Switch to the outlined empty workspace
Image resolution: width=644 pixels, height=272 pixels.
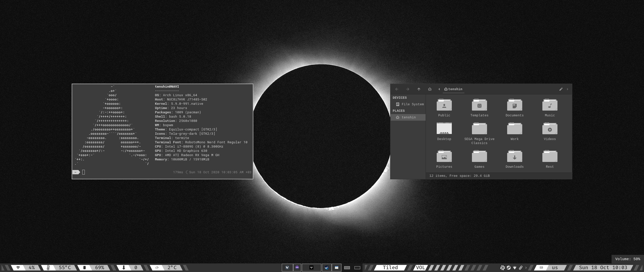(357, 268)
